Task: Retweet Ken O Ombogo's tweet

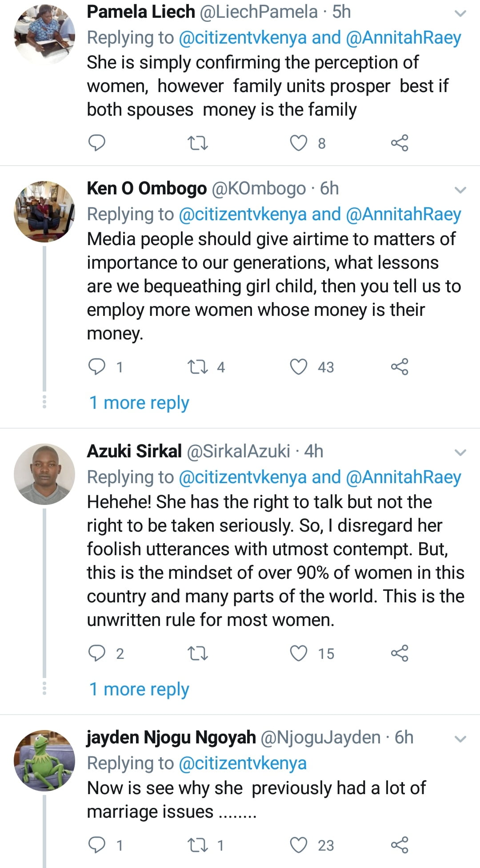Action: [x=198, y=367]
